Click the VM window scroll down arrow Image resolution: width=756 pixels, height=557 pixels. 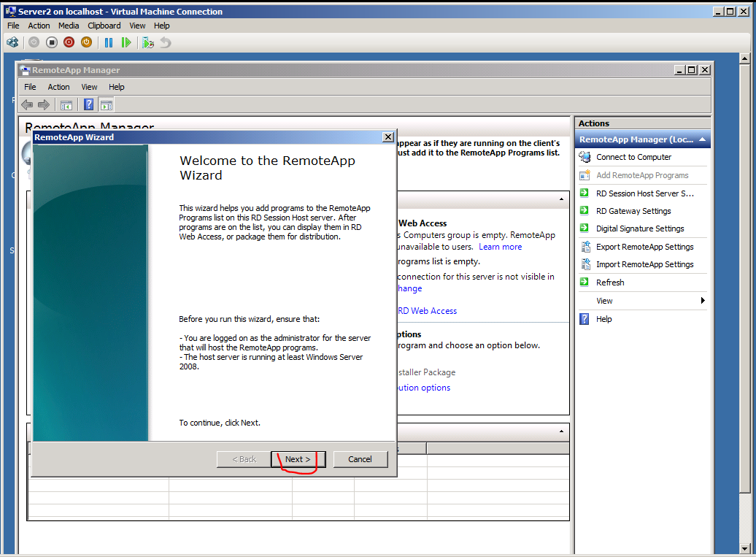coord(745,548)
